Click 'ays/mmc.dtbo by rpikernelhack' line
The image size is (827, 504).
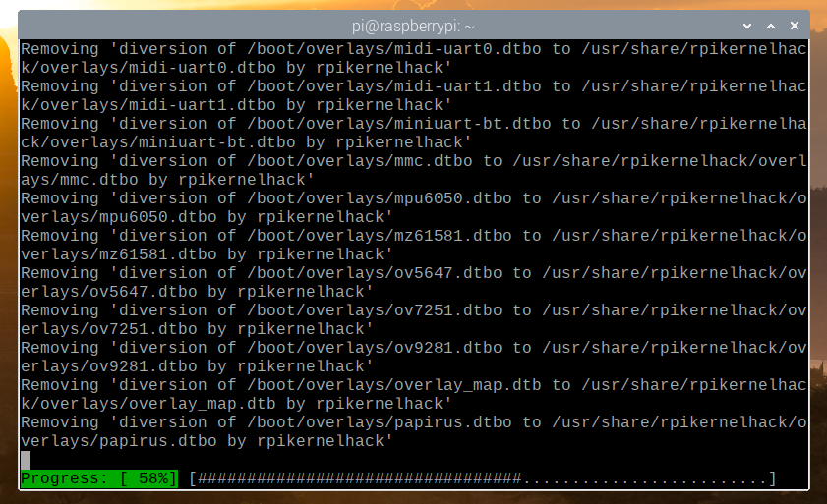tap(168, 180)
